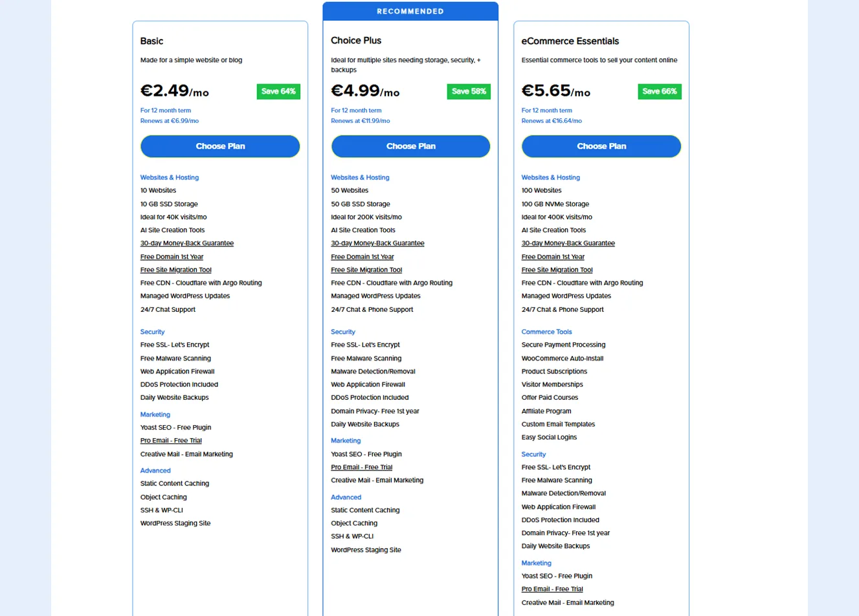This screenshot has width=859, height=616.
Task: Open Choice Plus Free Site Migration Tool link
Action: click(366, 270)
